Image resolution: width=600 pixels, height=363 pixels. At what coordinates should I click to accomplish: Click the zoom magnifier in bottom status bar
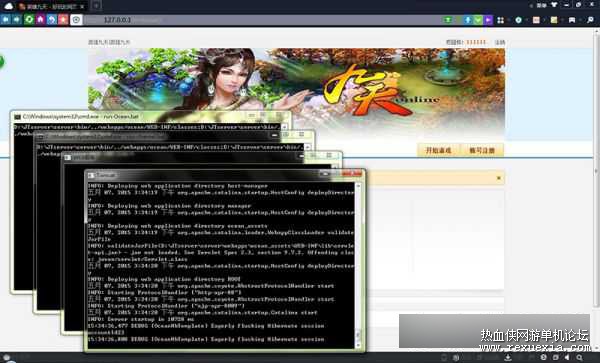(579, 358)
